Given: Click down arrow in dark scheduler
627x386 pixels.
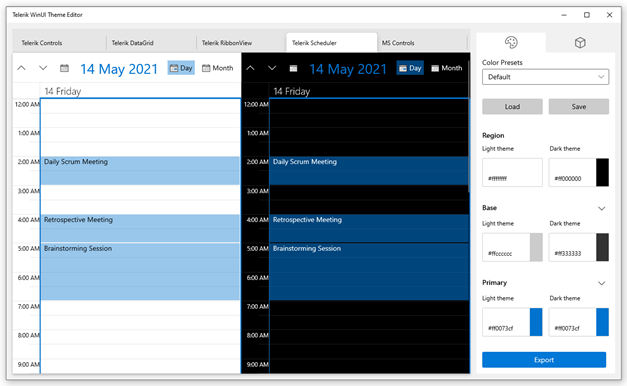Looking at the screenshot, I should pyautogui.click(x=272, y=68).
